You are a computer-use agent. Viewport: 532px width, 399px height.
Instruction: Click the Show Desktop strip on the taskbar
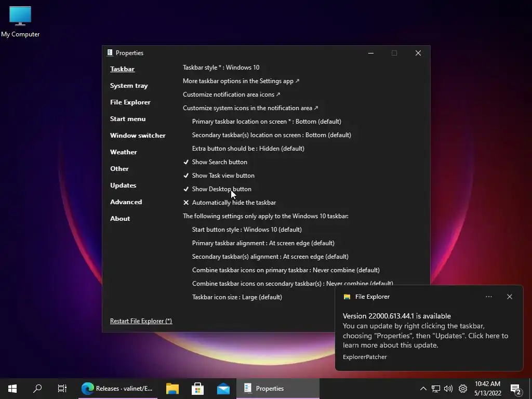[x=530, y=389]
